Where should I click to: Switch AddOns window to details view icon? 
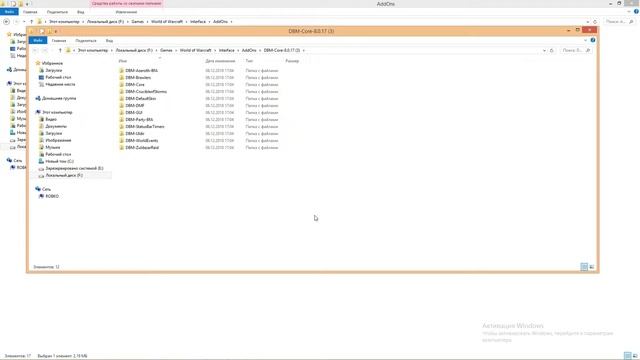pos(627,356)
